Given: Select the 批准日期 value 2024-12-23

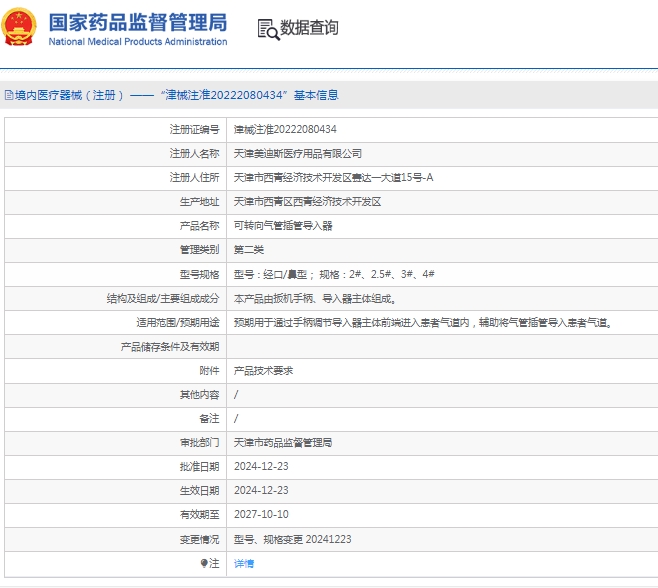Looking at the screenshot, I should 261,466.
